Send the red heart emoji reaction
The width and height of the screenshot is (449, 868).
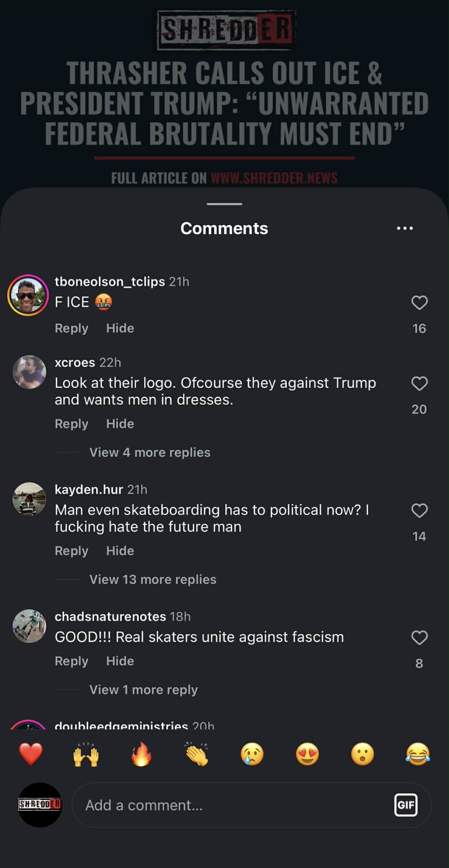click(31, 754)
